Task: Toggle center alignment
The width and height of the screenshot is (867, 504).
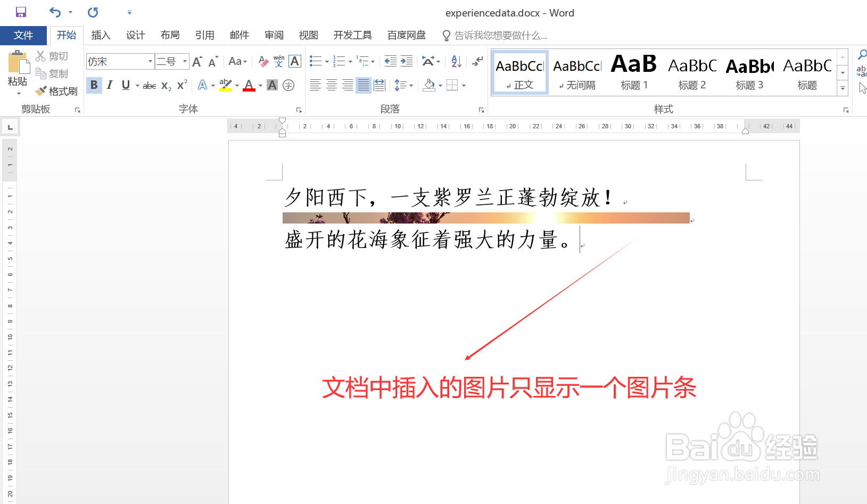Action: (x=331, y=85)
